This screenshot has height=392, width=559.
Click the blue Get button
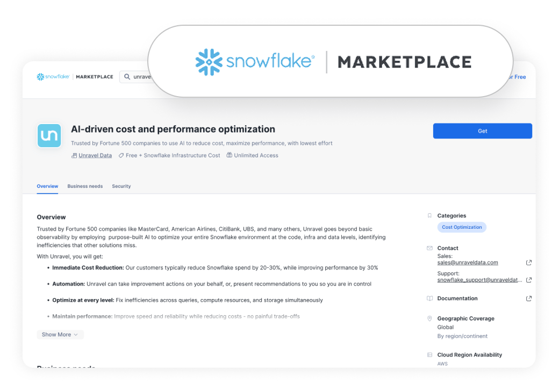482,131
